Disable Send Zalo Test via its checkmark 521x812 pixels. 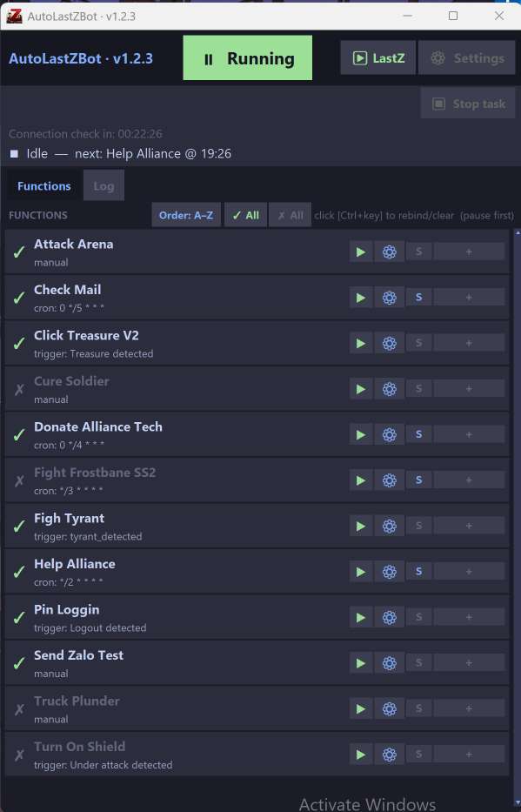click(x=19, y=663)
